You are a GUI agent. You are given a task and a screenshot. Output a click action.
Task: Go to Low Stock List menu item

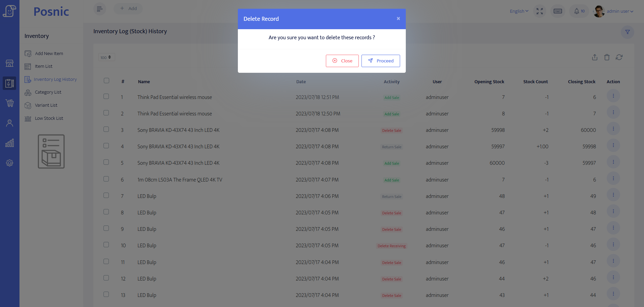pos(49,118)
